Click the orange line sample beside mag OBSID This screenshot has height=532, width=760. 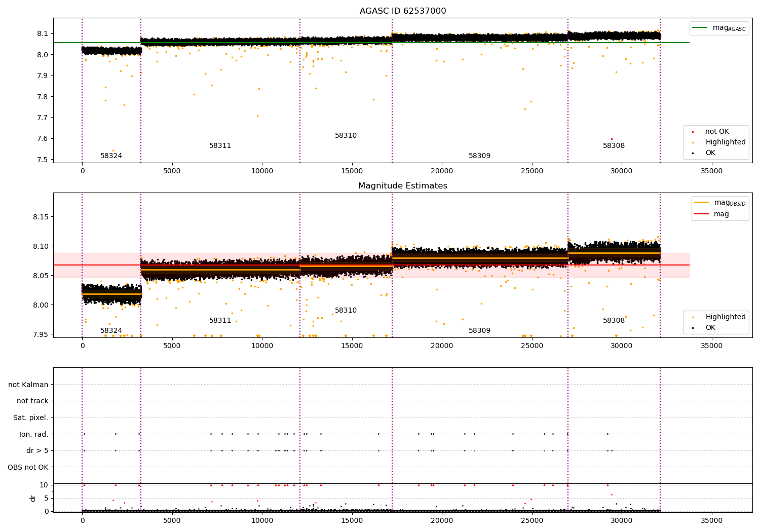point(702,203)
